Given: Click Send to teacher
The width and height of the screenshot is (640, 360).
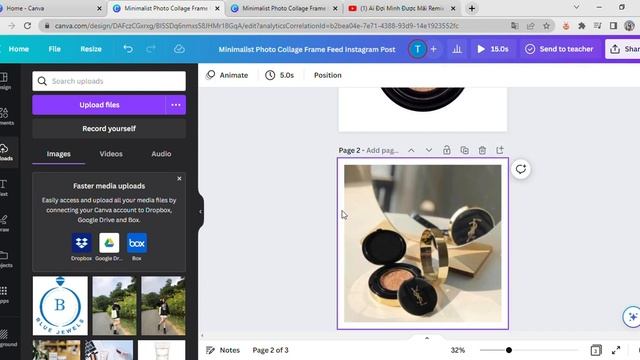Looking at the screenshot, I should 559,49.
